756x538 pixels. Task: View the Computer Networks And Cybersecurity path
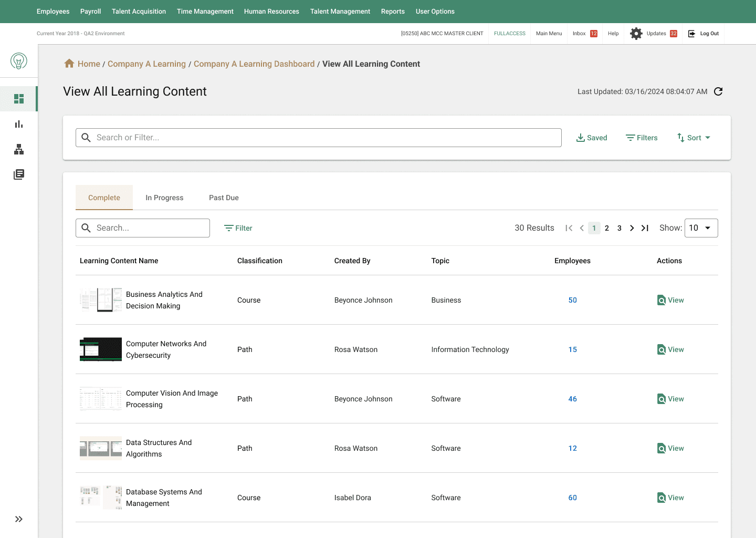pos(670,349)
